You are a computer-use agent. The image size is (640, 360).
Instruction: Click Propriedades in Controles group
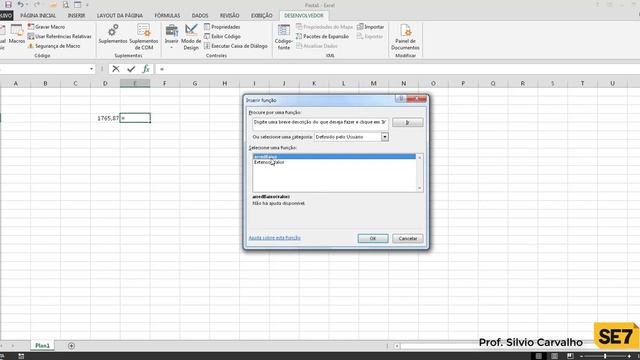[x=222, y=27]
